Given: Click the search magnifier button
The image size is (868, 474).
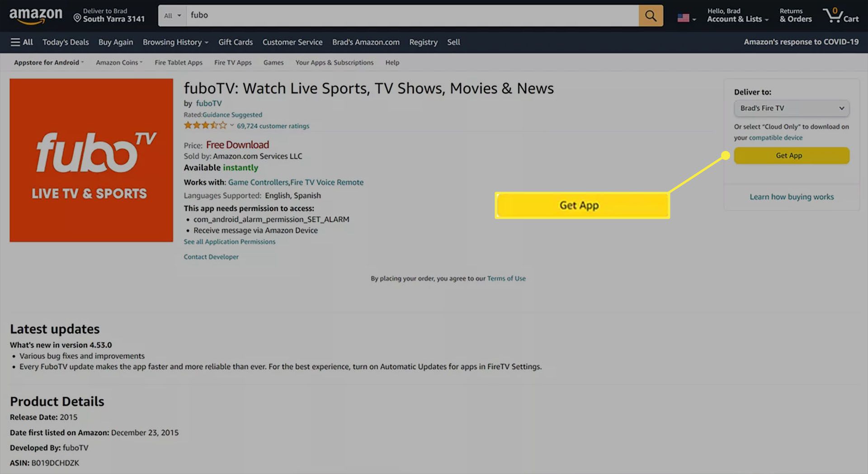Looking at the screenshot, I should pos(651,16).
